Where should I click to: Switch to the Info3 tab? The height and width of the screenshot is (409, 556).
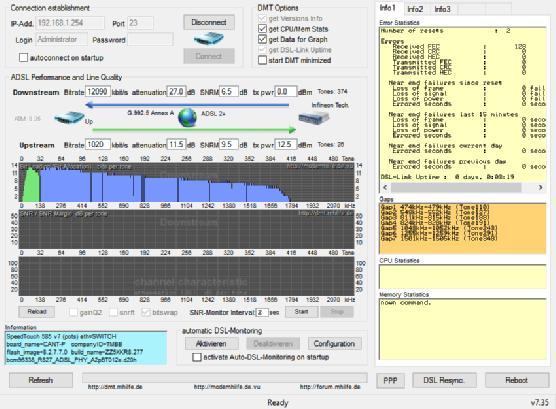(x=443, y=9)
